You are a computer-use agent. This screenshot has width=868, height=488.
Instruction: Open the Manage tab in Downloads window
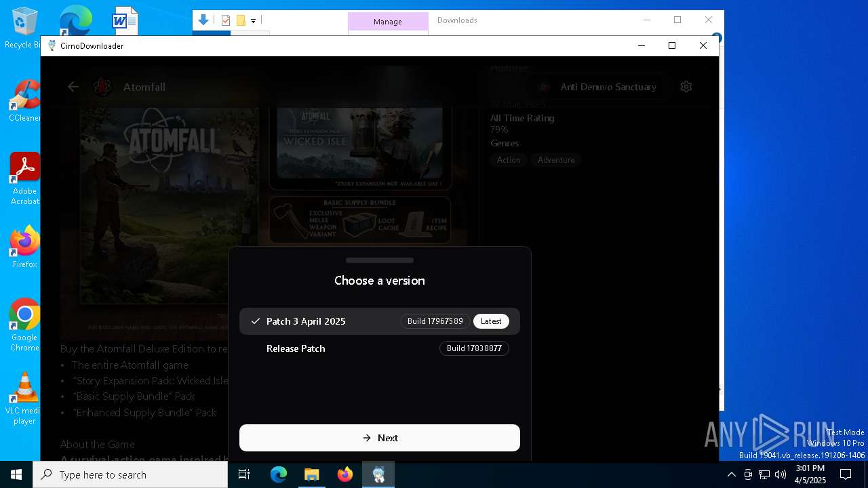388,22
